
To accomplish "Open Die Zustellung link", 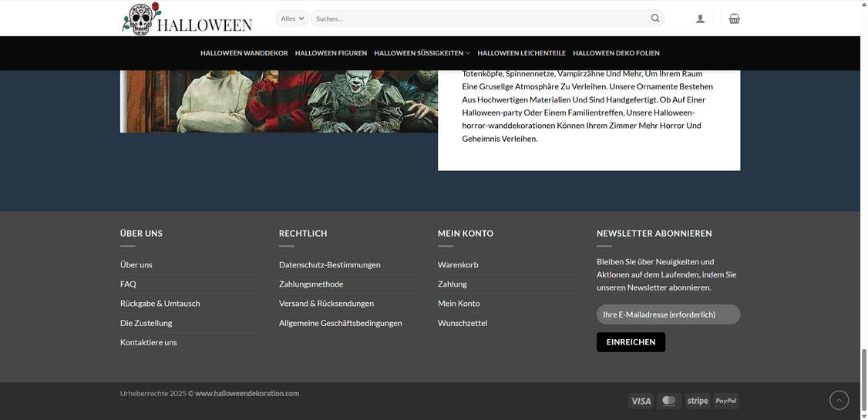I will [x=146, y=323].
